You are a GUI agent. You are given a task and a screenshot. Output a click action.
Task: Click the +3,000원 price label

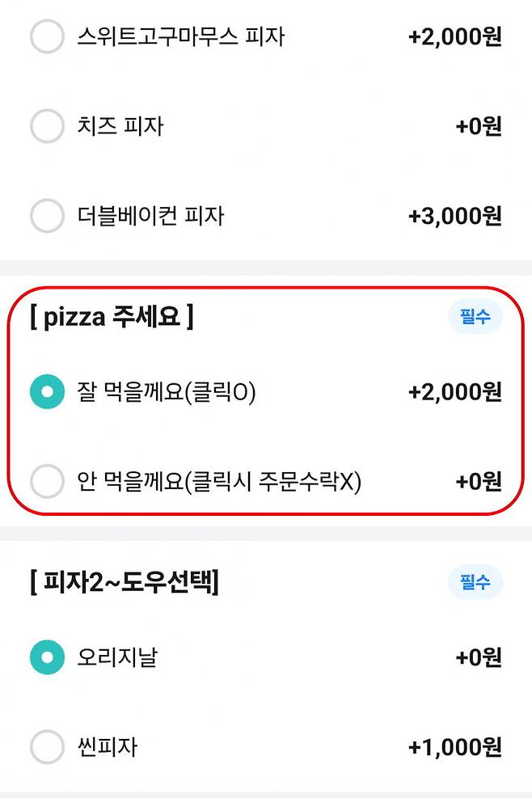(455, 216)
